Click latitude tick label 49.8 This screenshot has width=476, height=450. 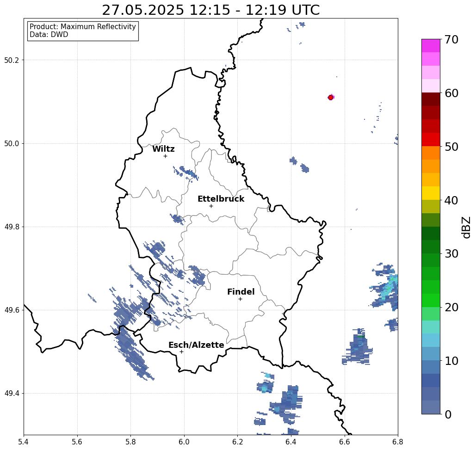tap(12, 227)
